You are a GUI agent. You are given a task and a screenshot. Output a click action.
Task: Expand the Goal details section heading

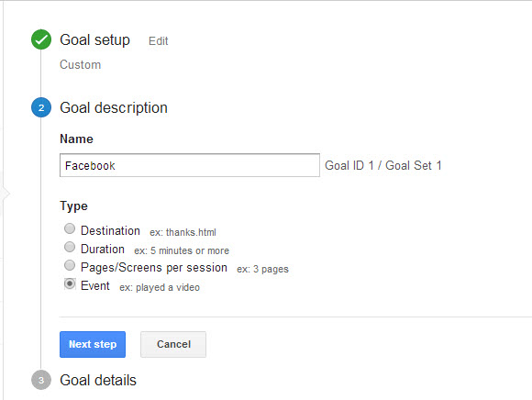(98, 380)
